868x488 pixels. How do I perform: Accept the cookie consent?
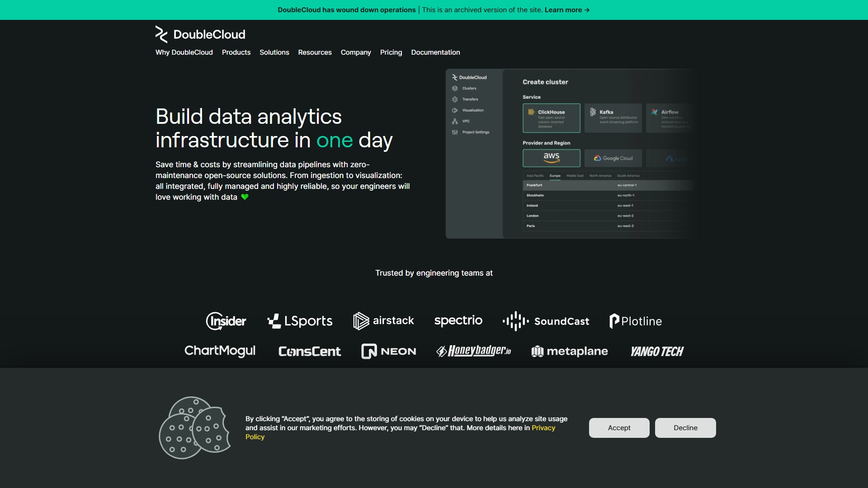(618, 427)
